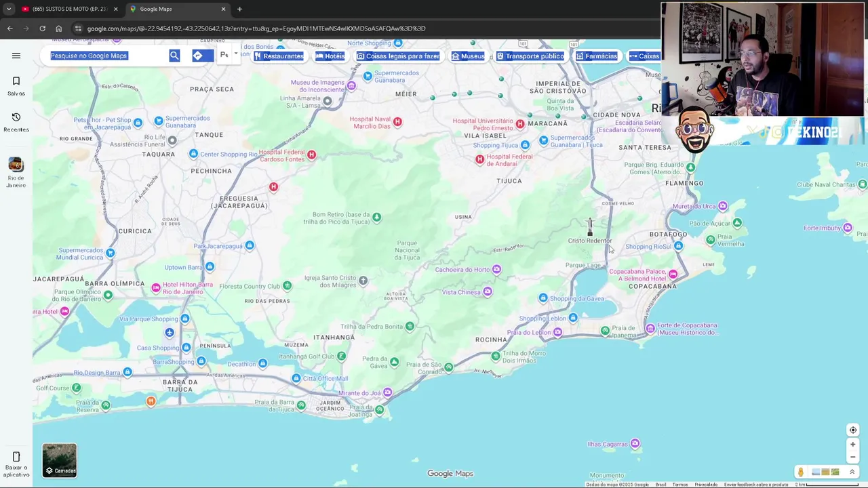Focus the 'Pesquise no Google Maps' search field
The image size is (868, 488).
coord(108,56)
